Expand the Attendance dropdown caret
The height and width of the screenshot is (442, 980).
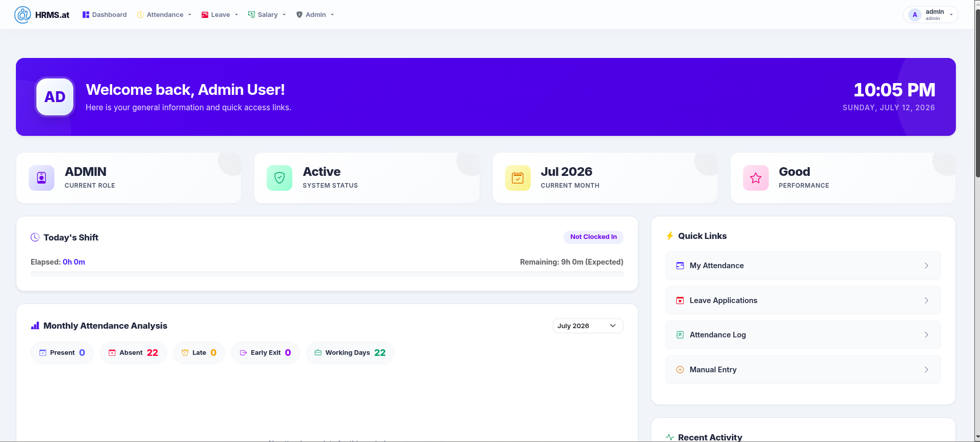(190, 15)
